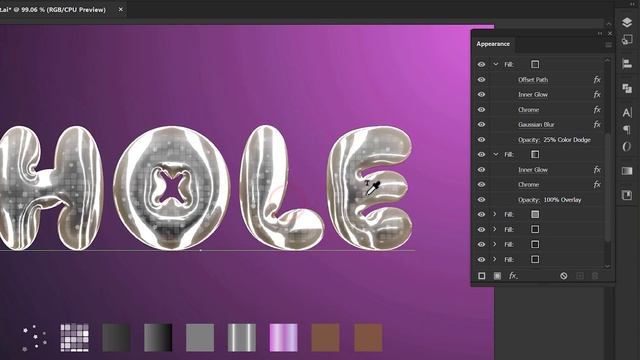
Task: Sample the pink gradient square on the artboard
Action: pyautogui.click(x=284, y=338)
